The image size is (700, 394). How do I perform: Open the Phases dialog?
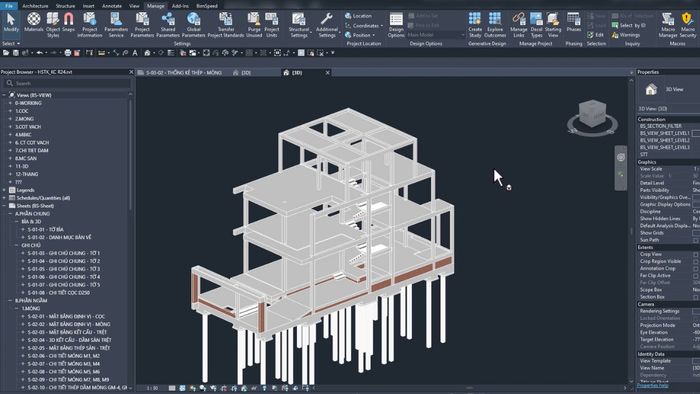point(574,22)
